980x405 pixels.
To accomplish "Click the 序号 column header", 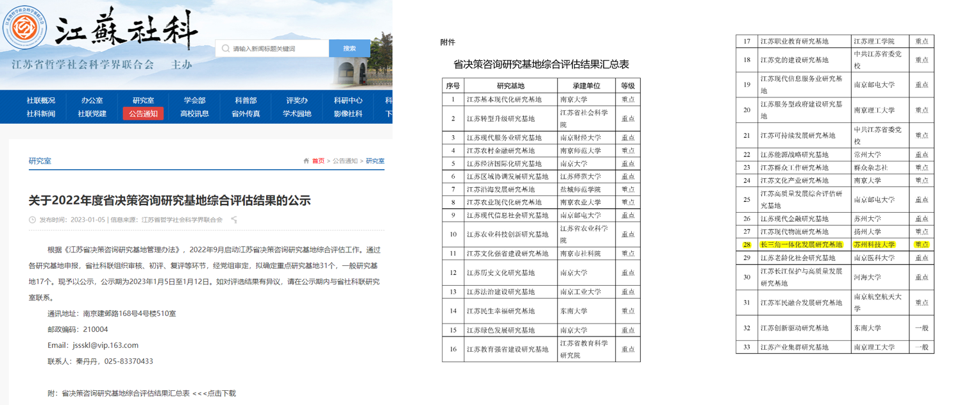I will click(453, 86).
